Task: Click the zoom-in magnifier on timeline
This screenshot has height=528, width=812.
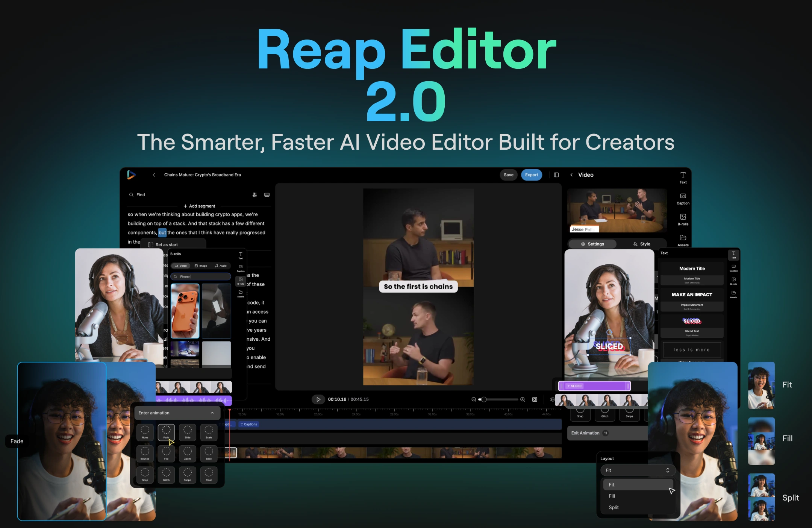Action: pos(523,399)
